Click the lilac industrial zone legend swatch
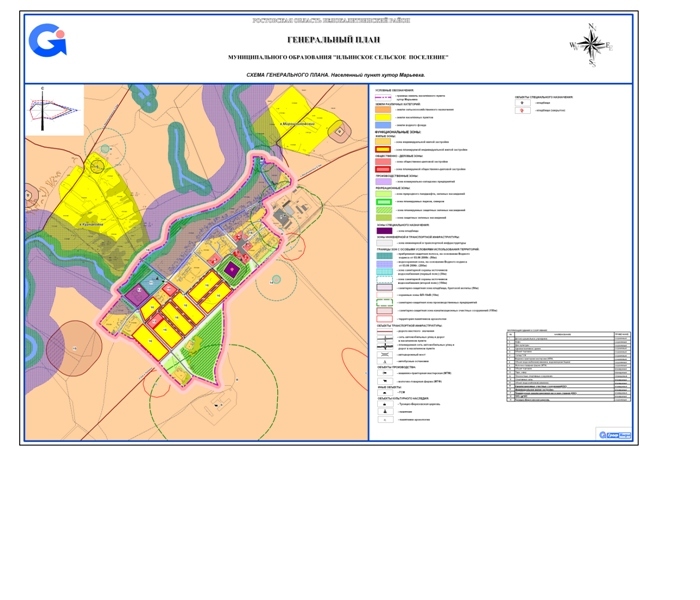 coord(383,181)
